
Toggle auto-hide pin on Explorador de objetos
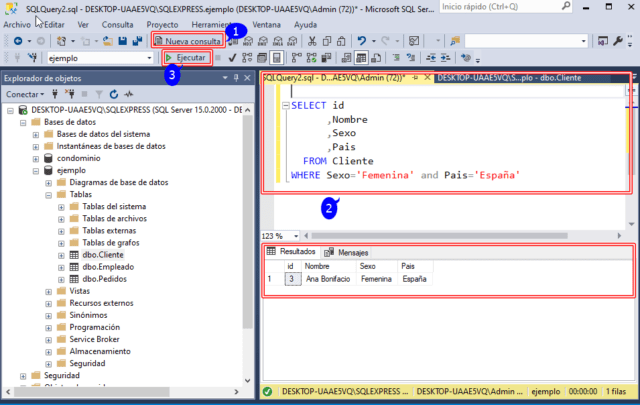[234, 78]
